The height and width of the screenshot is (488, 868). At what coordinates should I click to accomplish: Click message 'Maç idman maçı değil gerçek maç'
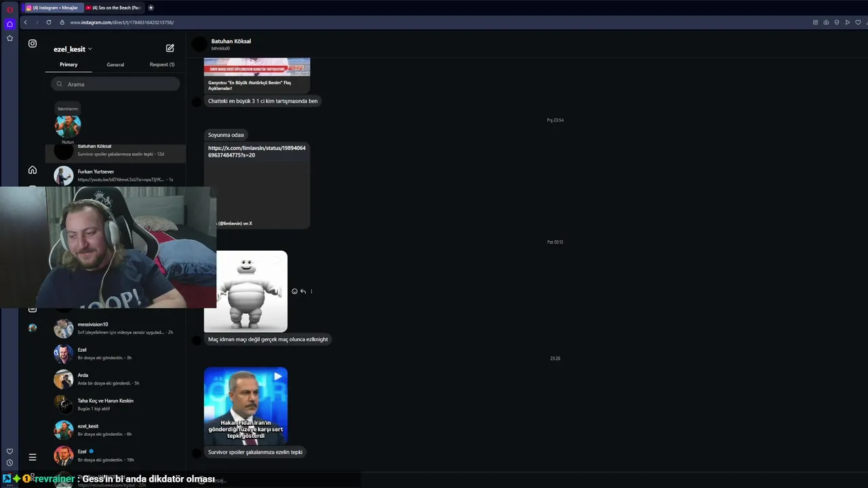click(x=268, y=340)
